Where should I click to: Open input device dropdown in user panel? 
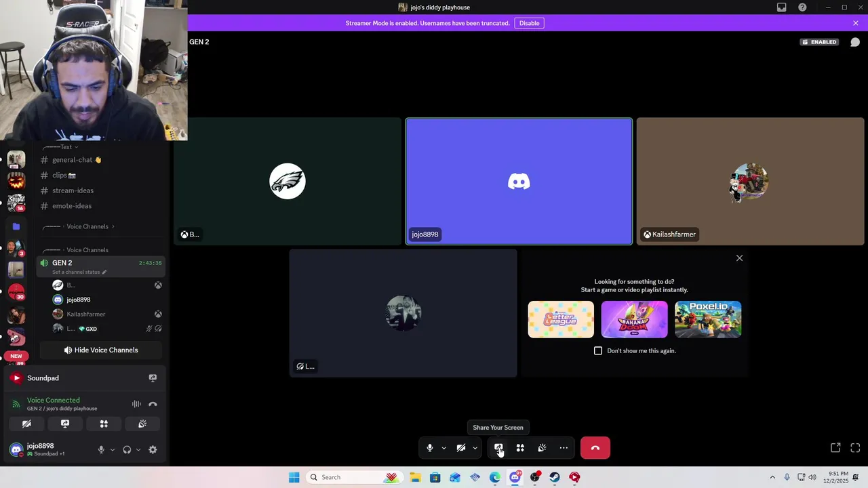point(113,450)
